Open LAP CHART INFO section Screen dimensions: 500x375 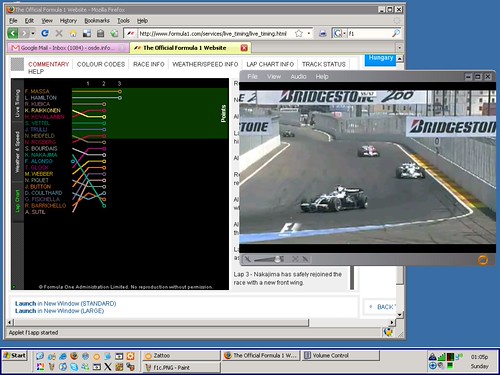(270, 64)
